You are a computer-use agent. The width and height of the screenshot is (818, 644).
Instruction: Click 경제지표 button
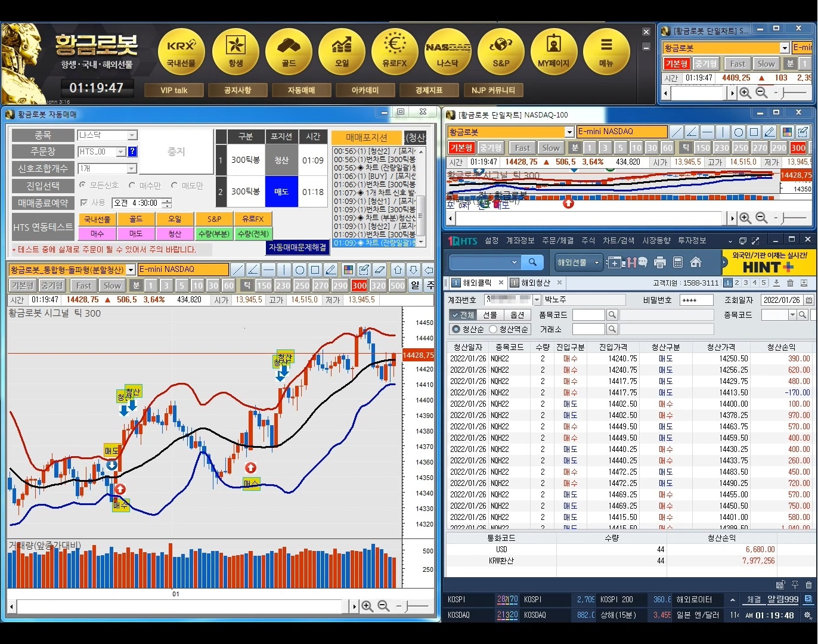click(429, 91)
